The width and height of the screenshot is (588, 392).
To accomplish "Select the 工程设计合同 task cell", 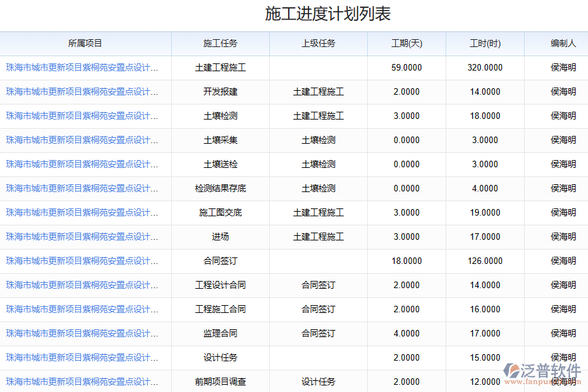I will pyautogui.click(x=220, y=286).
